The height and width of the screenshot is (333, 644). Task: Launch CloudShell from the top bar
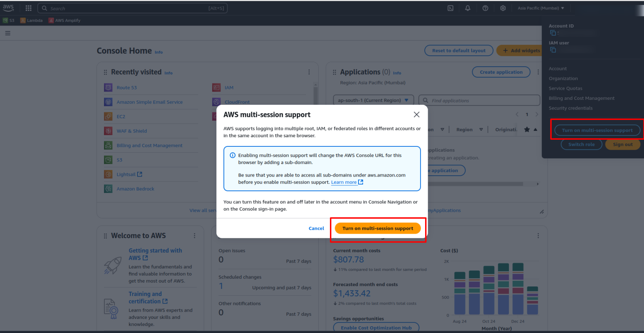450,8
